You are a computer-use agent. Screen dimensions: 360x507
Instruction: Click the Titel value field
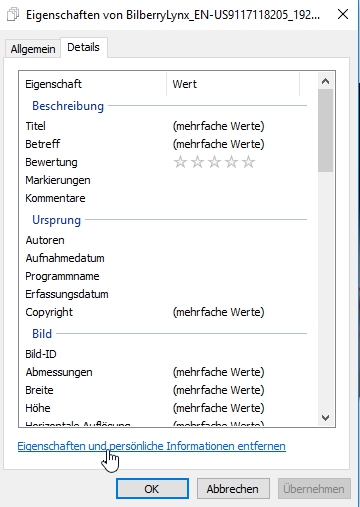(x=219, y=126)
